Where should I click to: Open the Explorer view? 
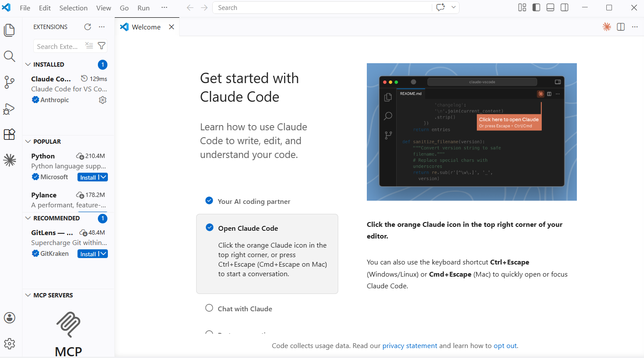pos(10,30)
